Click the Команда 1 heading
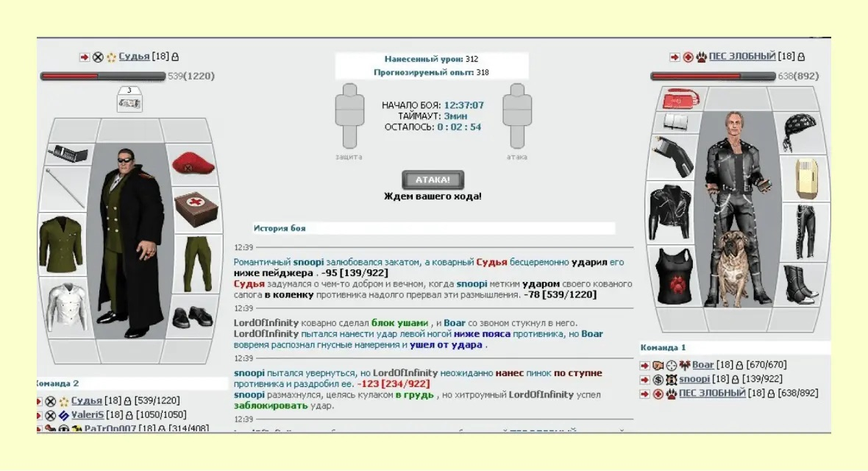This screenshot has width=868, height=471. [x=664, y=347]
